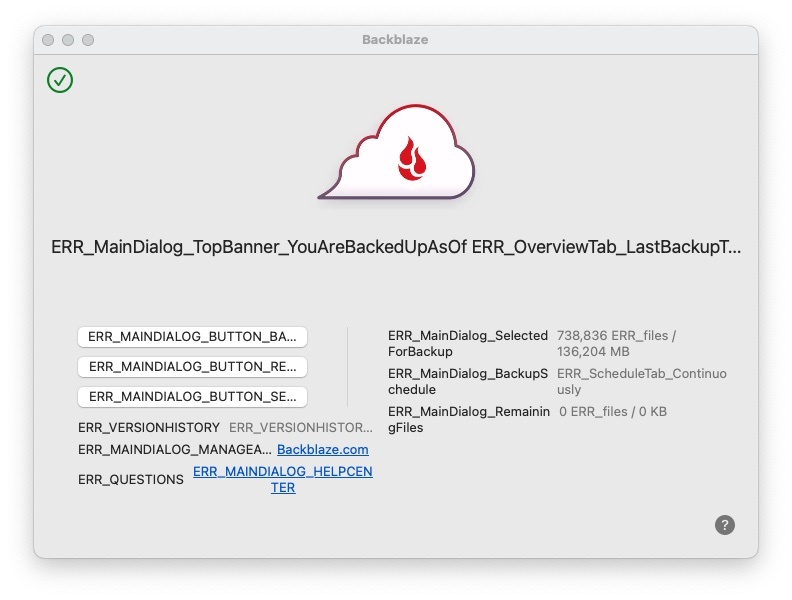Click the gray ERR_VERSIONHISTOR... value
Screen dimensions: 792x600
301,428
